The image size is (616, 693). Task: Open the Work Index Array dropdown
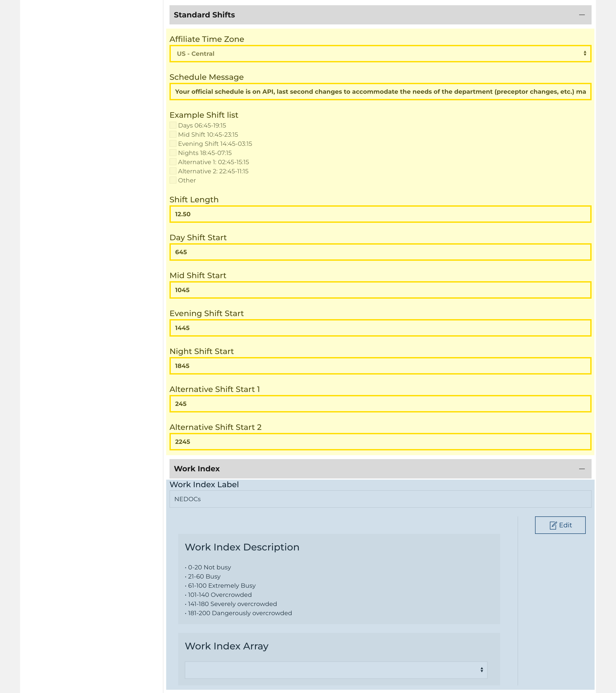[x=336, y=670]
